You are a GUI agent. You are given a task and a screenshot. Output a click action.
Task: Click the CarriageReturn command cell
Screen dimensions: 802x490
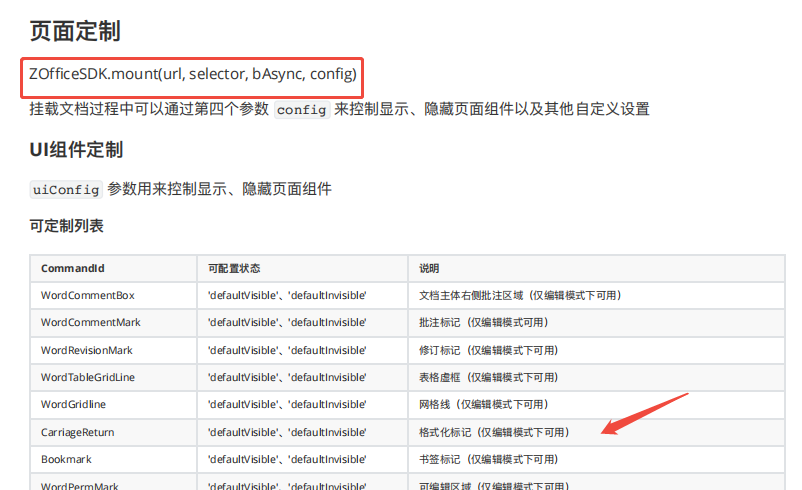point(78,432)
